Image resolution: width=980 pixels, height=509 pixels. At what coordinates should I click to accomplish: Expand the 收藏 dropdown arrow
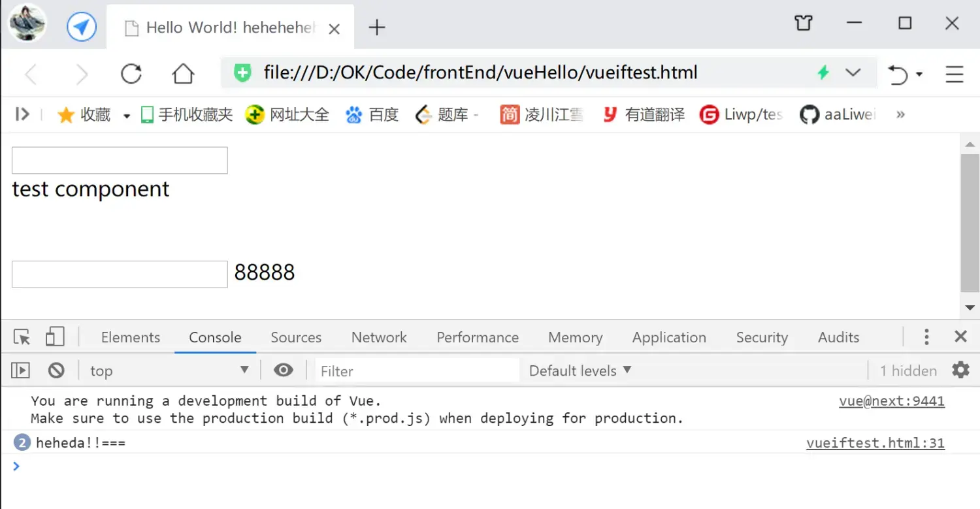tap(127, 116)
